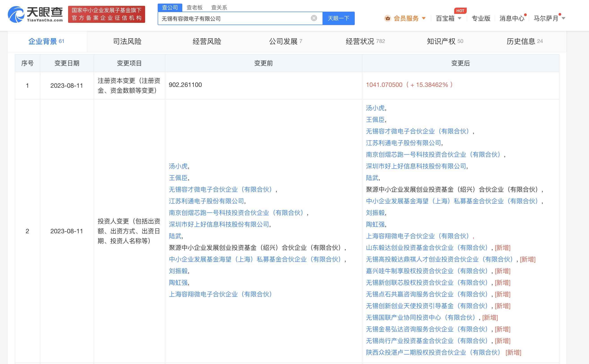
Task: Click date 2023-08-11 in row 1
Action: pos(67,86)
